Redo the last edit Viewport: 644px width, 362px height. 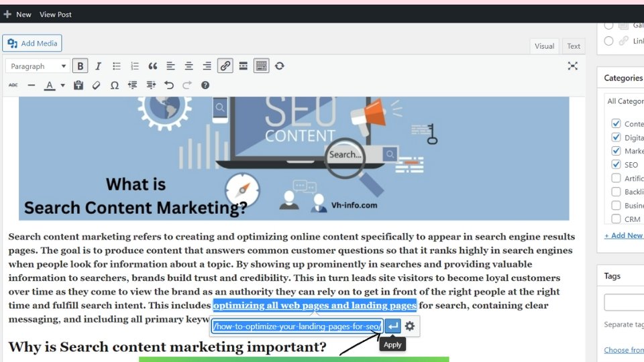[187, 85]
